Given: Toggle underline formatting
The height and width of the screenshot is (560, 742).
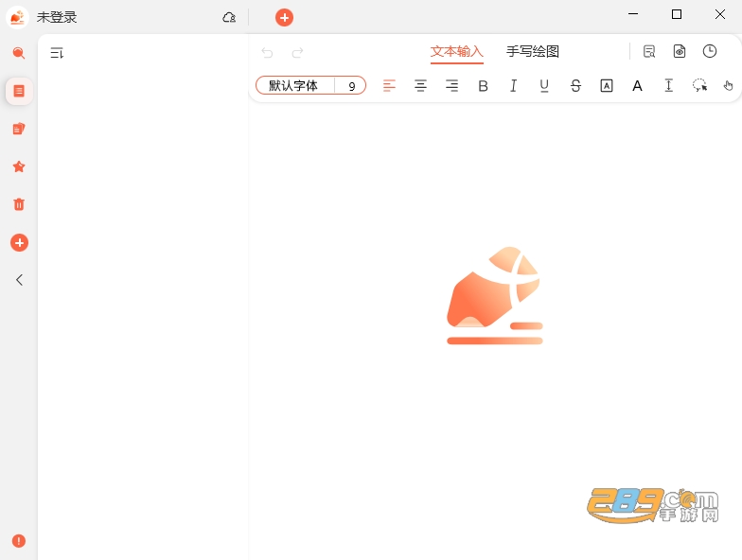Looking at the screenshot, I should click(544, 85).
